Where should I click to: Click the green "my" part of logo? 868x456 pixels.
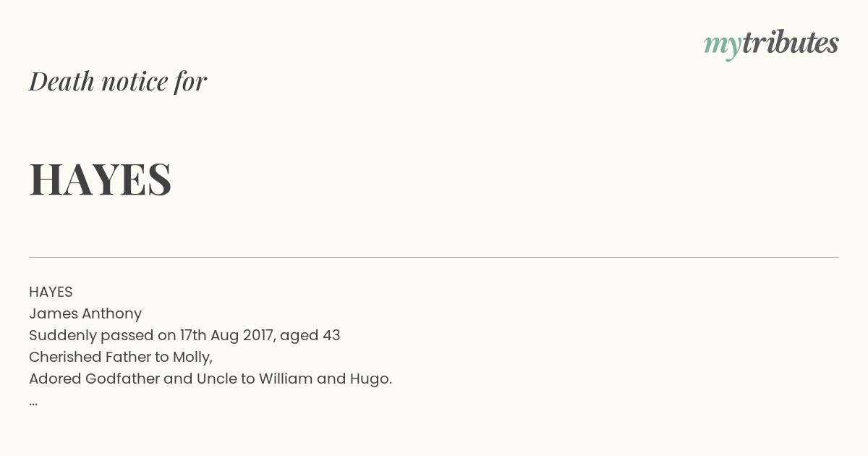pyautogui.click(x=723, y=46)
